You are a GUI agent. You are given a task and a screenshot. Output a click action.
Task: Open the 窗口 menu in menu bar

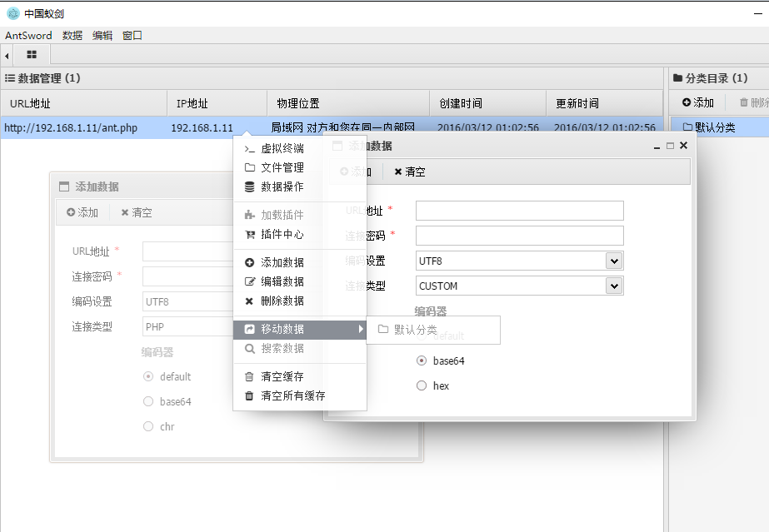pyautogui.click(x=132, y=35)
